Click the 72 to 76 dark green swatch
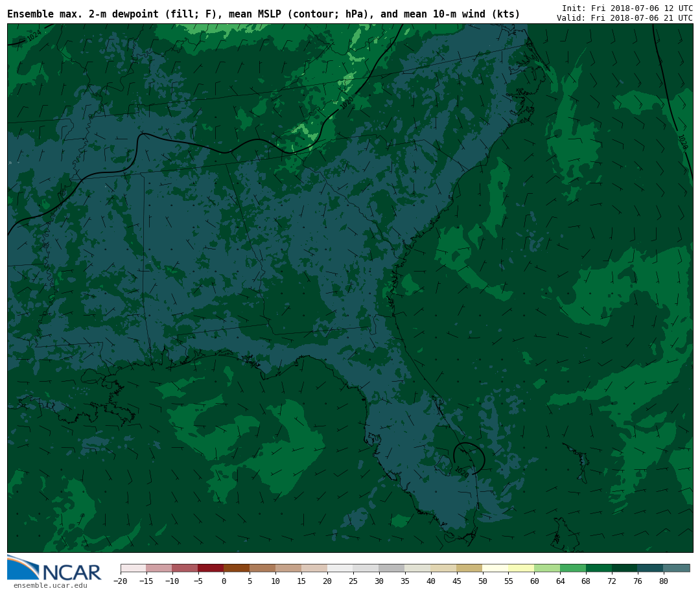700x593 pixels. click(x=625, y=568)
